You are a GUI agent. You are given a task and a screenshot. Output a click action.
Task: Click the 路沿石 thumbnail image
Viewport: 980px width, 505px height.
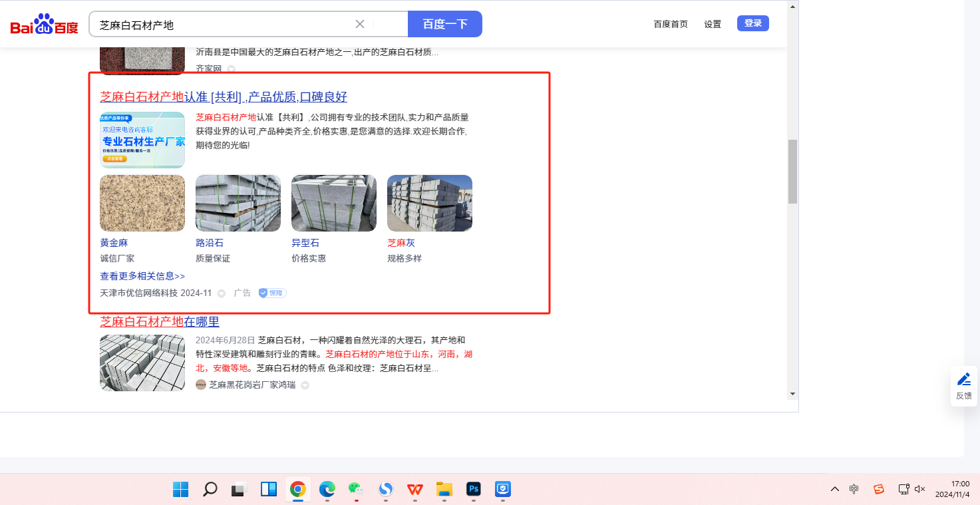point(238,203)
